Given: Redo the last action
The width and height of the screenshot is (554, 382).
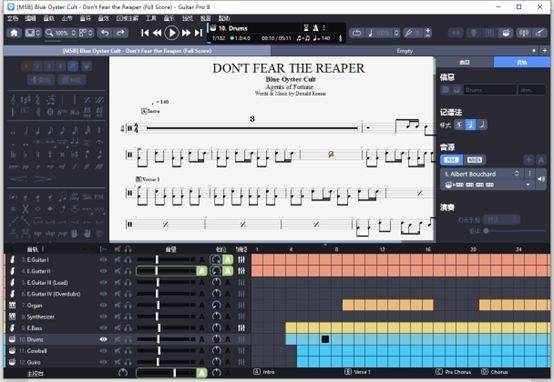Looking at the screenshot, I should [x=121, y=33].
